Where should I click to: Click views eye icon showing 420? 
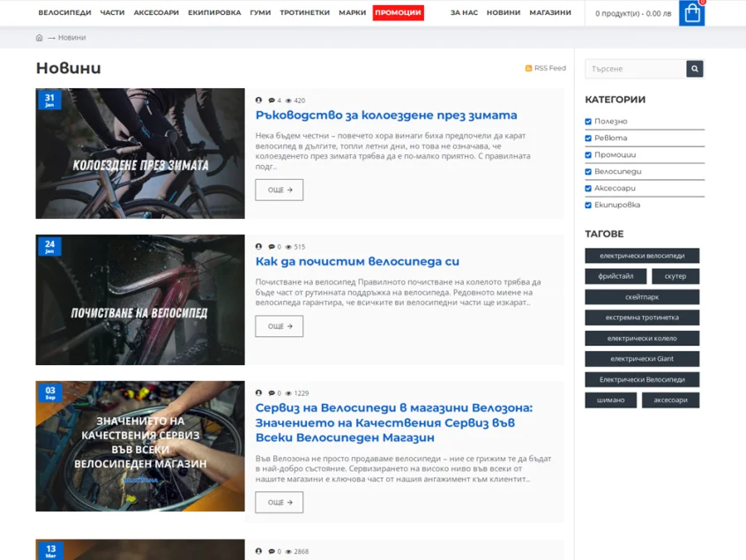point(288,101)
